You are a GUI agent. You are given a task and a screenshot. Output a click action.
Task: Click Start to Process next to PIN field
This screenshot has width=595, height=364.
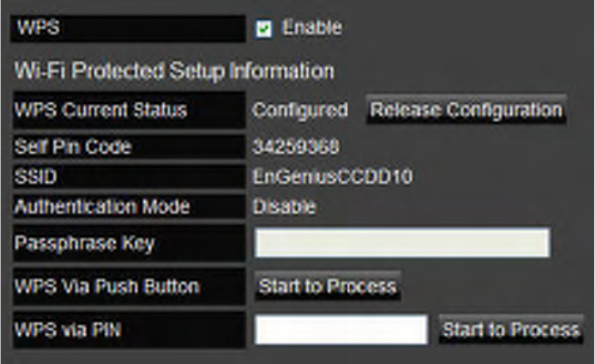pos(511,329)
